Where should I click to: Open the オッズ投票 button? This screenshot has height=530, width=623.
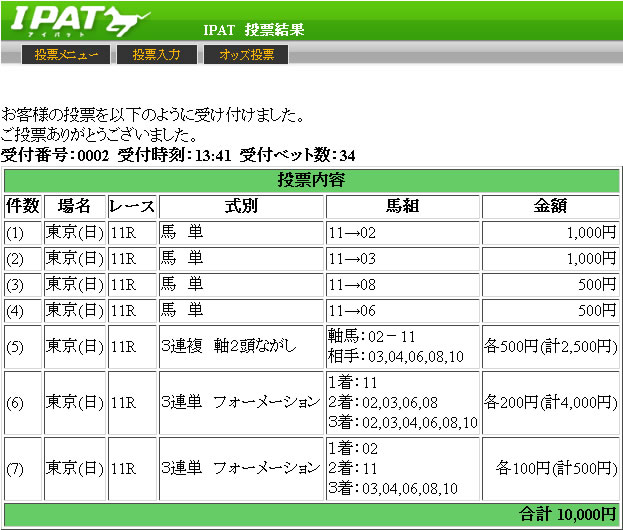[246, 54]
